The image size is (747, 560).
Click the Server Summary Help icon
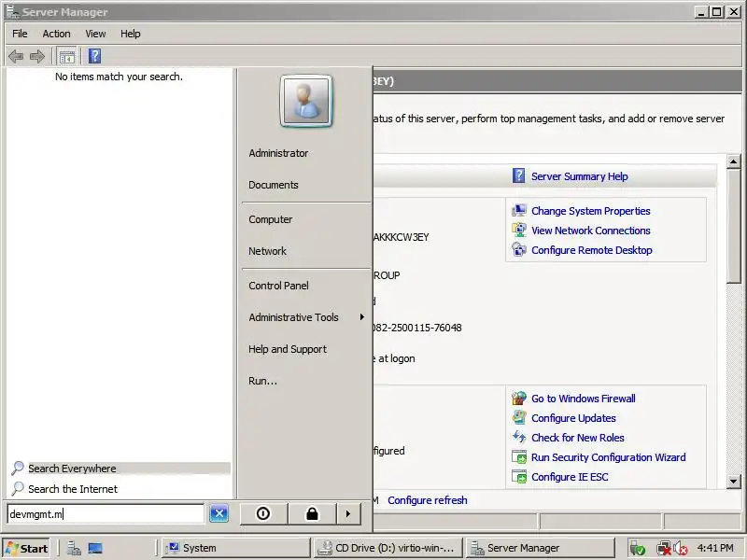(x=518, y=175)
